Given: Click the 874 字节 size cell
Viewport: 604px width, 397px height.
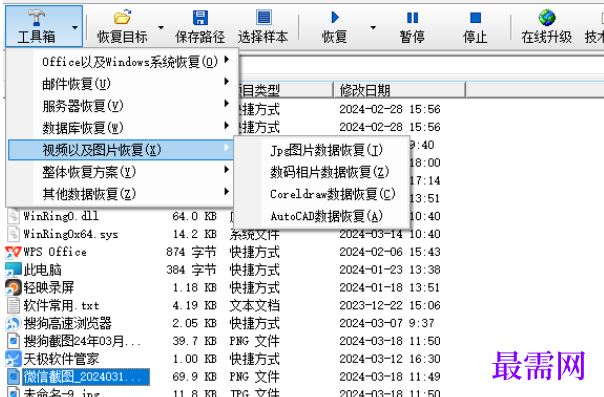Looking at the screenshot, I should (191, 252).
